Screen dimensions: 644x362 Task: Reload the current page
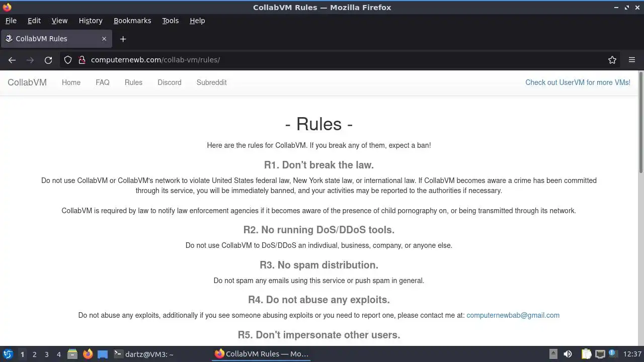pyautogui.click(x=48, y=60)
